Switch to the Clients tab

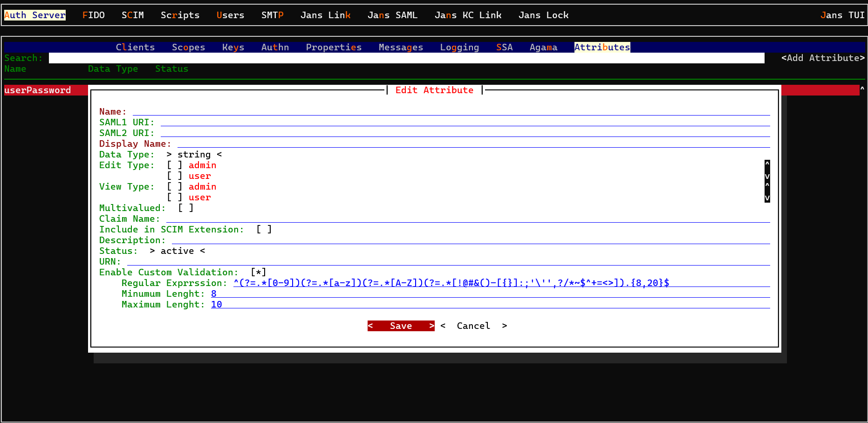tap(135, 47)
